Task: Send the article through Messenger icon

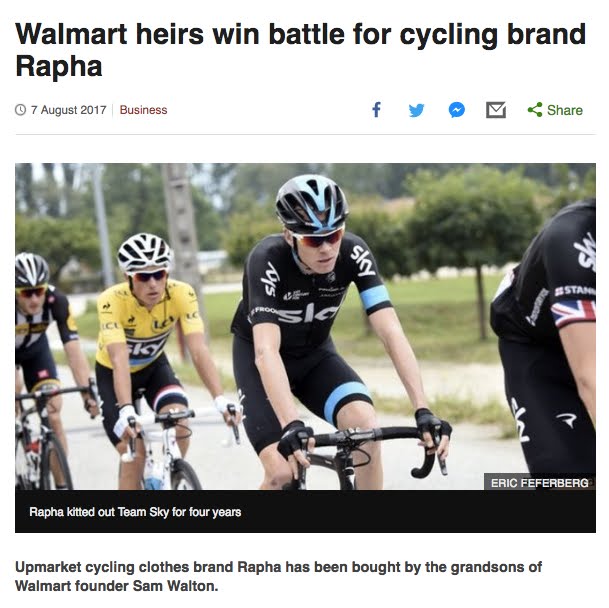Action: click(x=457, y=110)
